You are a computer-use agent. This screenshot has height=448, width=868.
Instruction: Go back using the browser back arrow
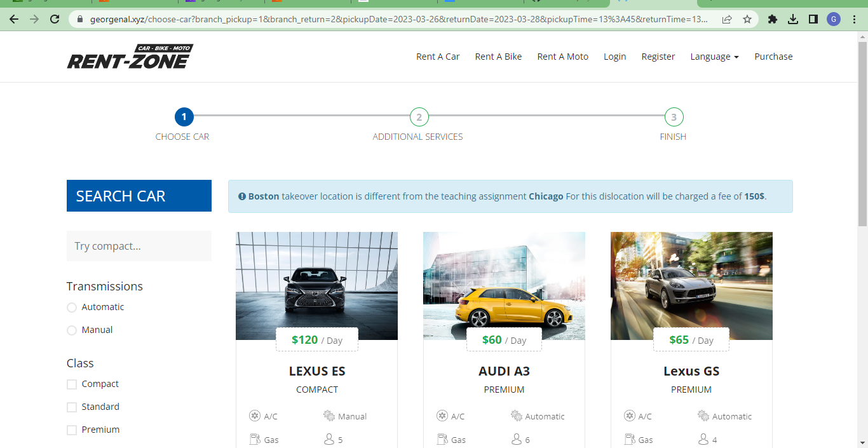(x=14, y=19)
